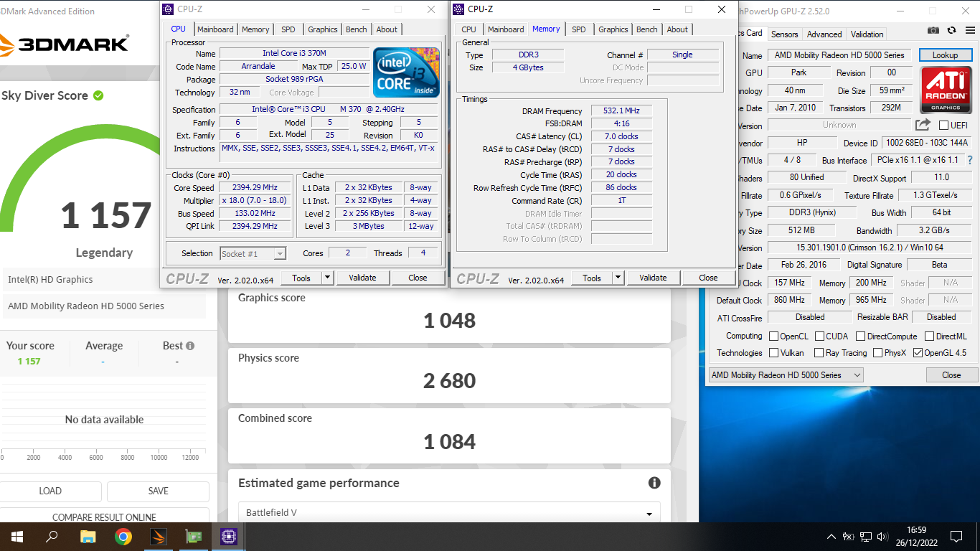The height and width of the screenshot is (551, 980).
Task: Toggle the DirectML checkbox
Action: 929,336
